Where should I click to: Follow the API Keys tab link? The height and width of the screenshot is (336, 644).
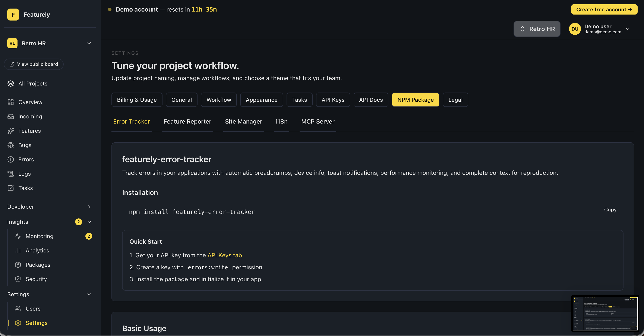click(224, 255)
